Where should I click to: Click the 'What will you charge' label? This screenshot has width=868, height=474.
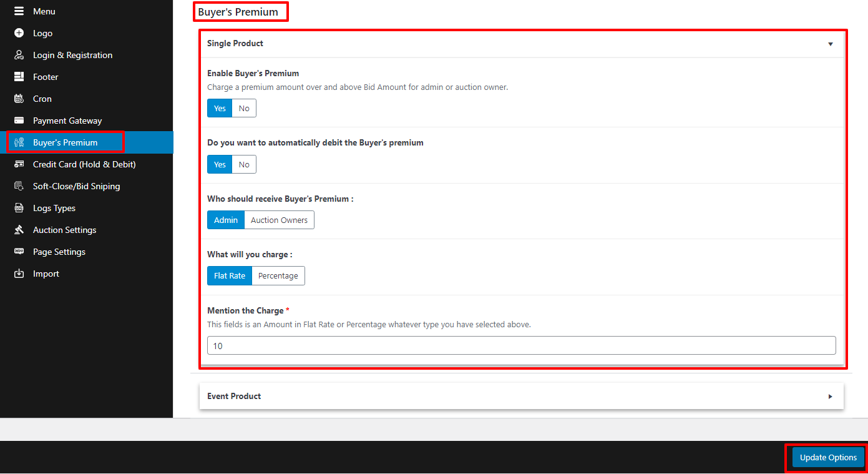(x=250, y=254)
